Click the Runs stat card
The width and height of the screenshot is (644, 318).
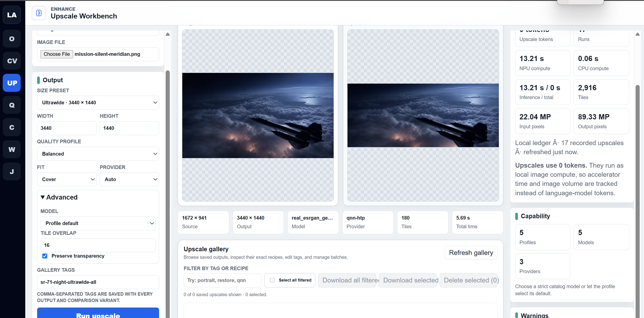pos(601,38)
